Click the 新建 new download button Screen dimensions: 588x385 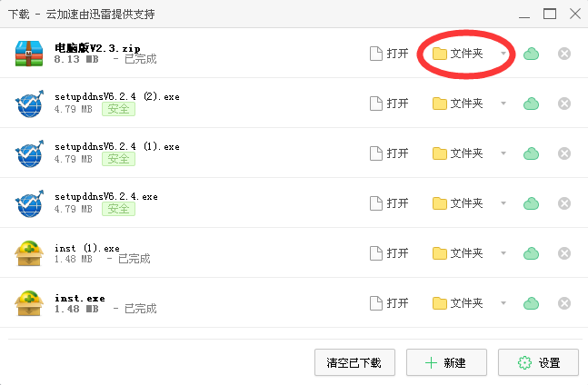point(446,362)
